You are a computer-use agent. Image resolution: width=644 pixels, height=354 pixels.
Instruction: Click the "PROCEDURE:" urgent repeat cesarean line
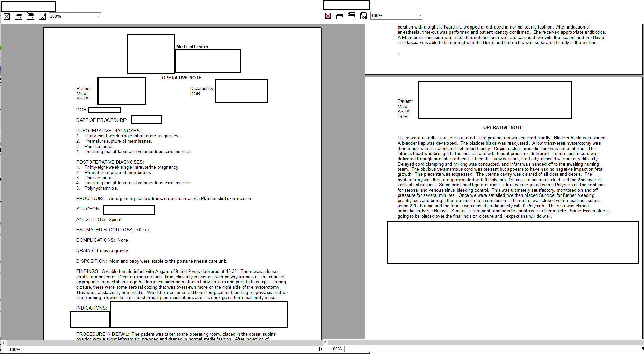click(x=164, y=198)
